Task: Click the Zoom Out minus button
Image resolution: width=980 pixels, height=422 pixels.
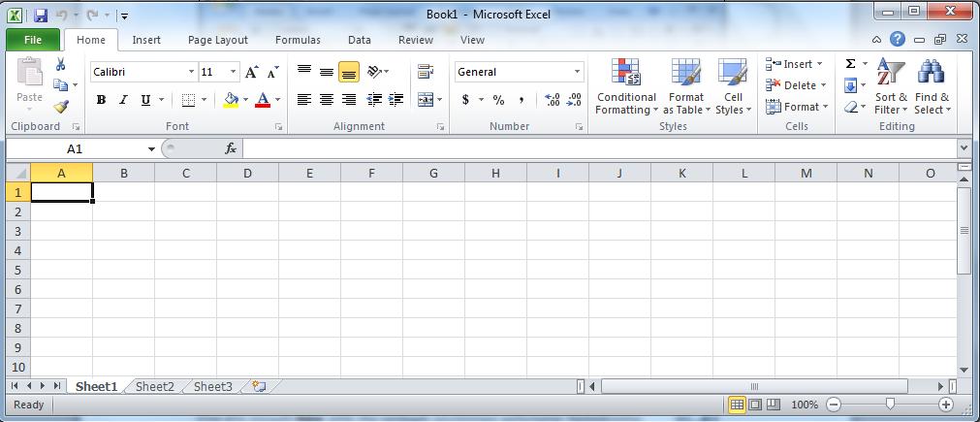Action: click(833, 405)
